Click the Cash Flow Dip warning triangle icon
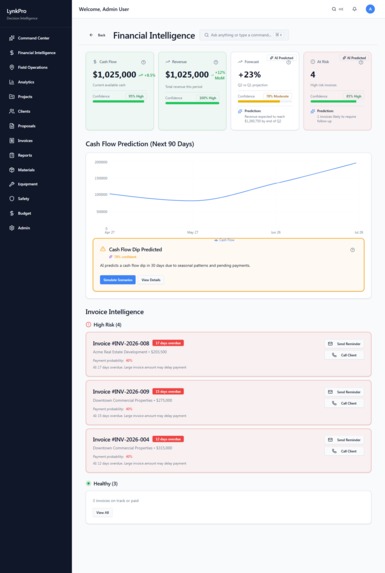The image size is (385, 573). pyautogui.click(x=103, y=249)
